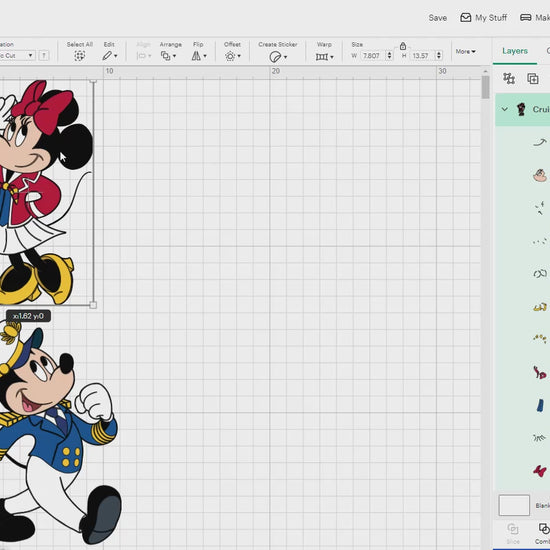Viewport: 550px width, 550px height.
Task: Collapse the Cruise layer group chevron
Action: click(x=504, y=109)
